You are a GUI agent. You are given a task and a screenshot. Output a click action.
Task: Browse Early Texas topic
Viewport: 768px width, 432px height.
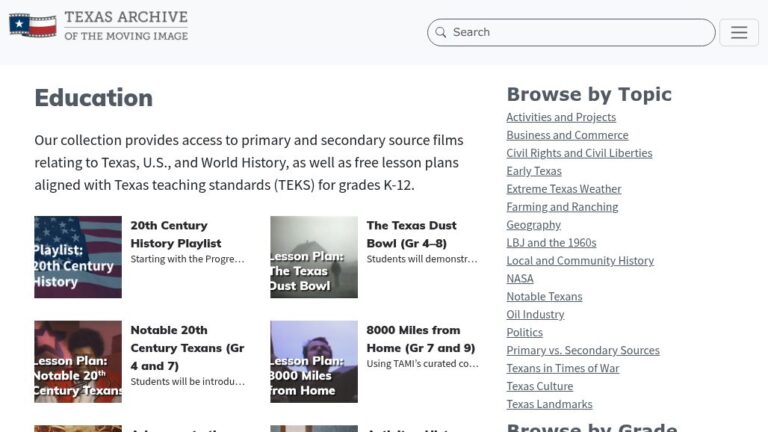tap(534, 171)
